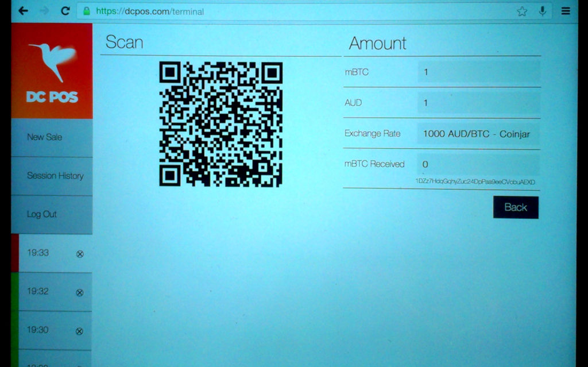Open Session History

[x=52, y=176]
